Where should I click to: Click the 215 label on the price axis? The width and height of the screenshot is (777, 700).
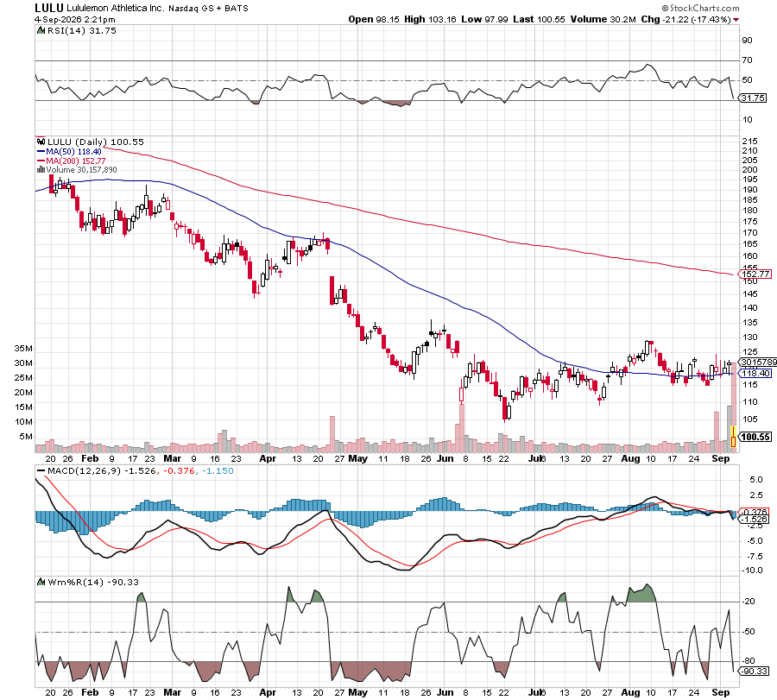click(749, 142)
